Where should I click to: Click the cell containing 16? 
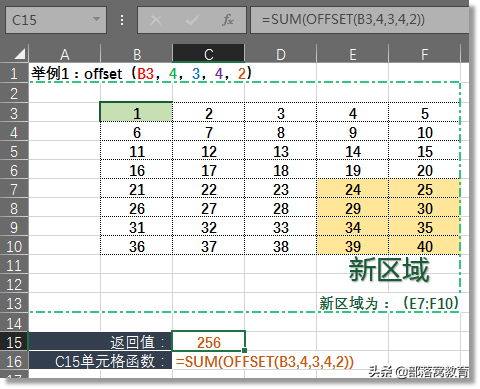click(x=137, y=170)
